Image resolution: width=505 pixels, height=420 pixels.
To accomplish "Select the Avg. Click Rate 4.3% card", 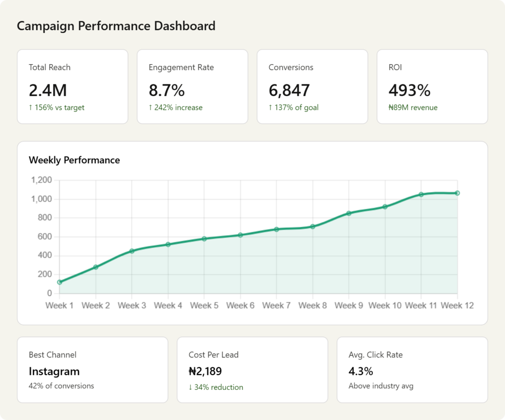I will click(x=412, y=370).
